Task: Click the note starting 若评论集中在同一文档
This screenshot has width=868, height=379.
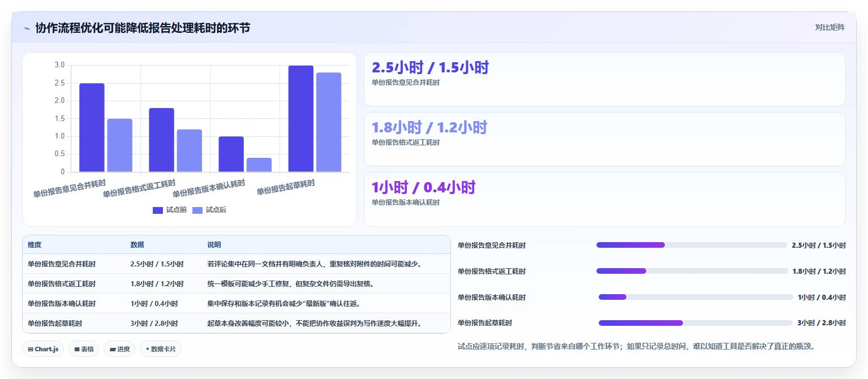Action: (x=315, y=264)
